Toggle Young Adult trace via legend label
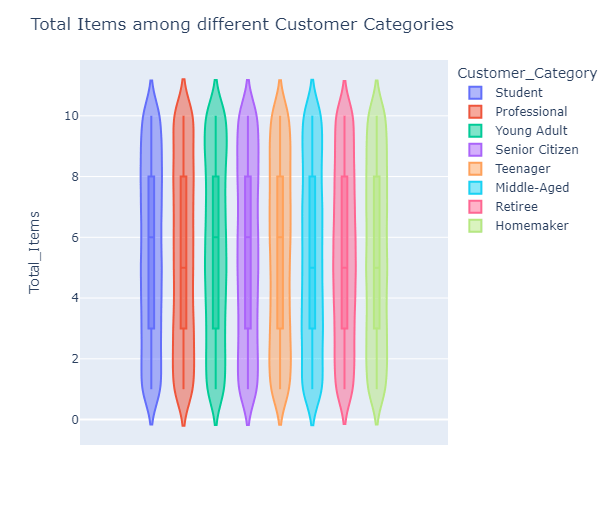Screen dimensions: 612x525 (531, 131)
